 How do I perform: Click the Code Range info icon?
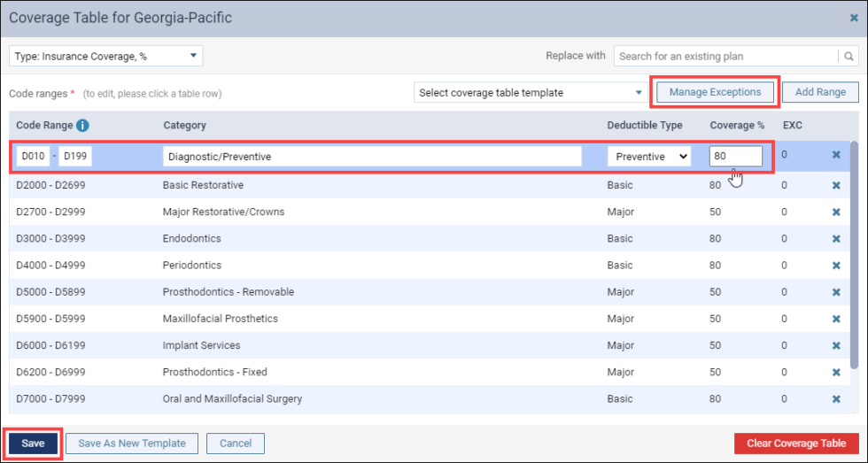(x=82, y=126)
